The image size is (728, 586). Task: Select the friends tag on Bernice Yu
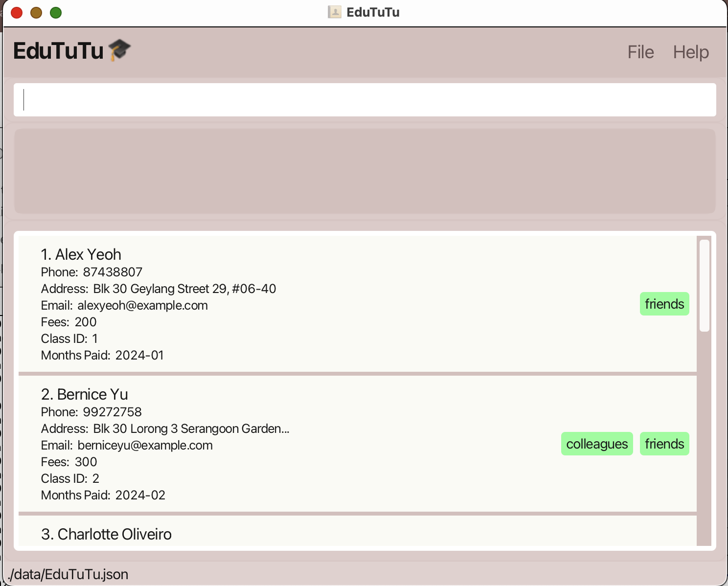[x=664, y=444]
